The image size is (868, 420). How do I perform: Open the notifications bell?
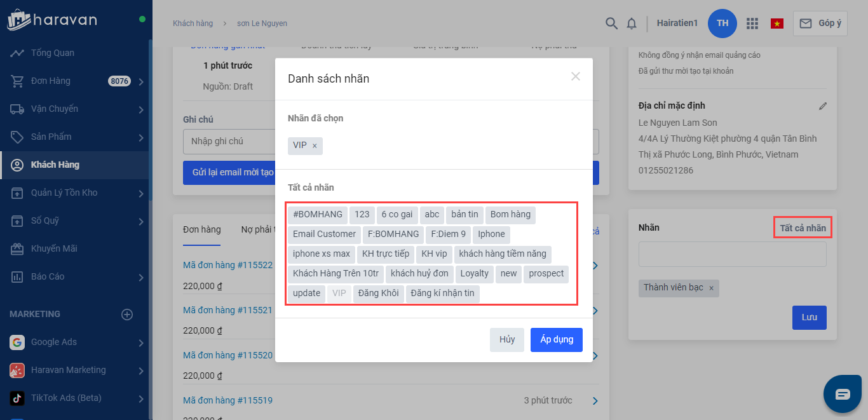pyautogui.click(x=631, y=24)
